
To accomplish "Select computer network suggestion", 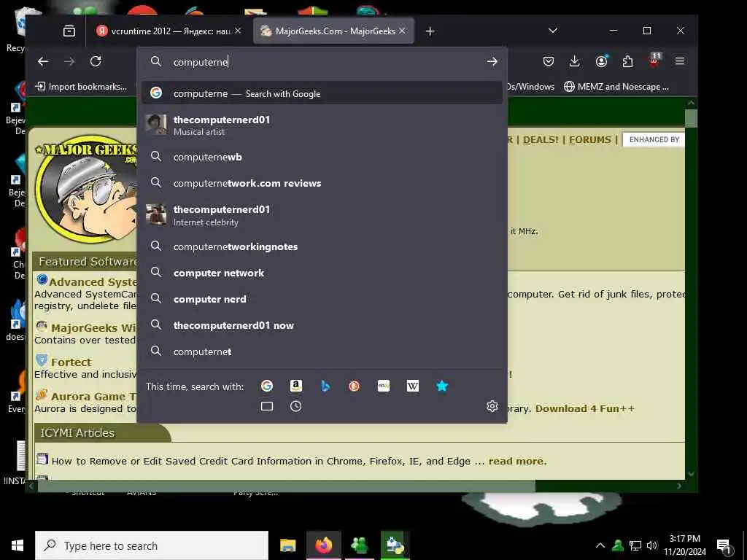I will click(322, 273).
